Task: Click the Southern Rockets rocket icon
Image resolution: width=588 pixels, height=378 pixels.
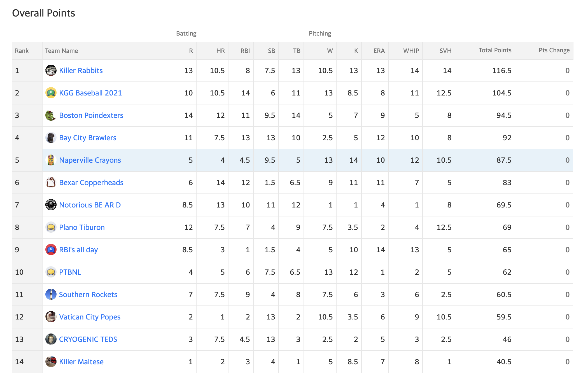Action: 51,294
